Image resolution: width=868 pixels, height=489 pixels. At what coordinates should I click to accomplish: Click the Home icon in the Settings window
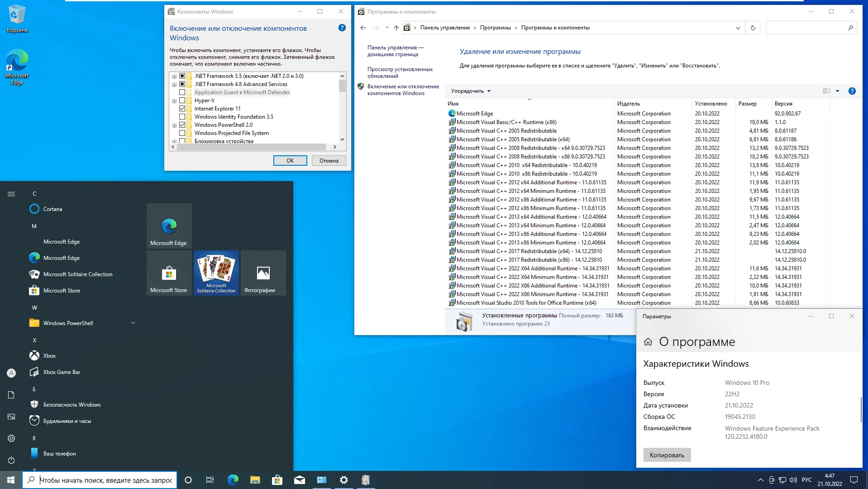click(x=648, y=342)
